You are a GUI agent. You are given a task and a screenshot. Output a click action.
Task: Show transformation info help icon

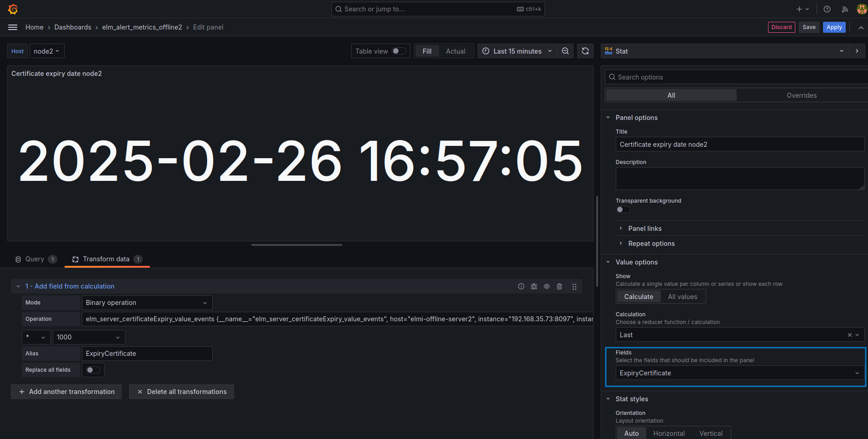(x=521, y=286)
